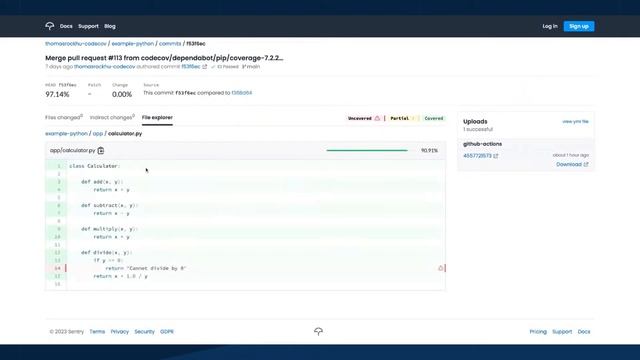
Task: Open example-python in file path breadcrumb
Action: click(66, 133)
